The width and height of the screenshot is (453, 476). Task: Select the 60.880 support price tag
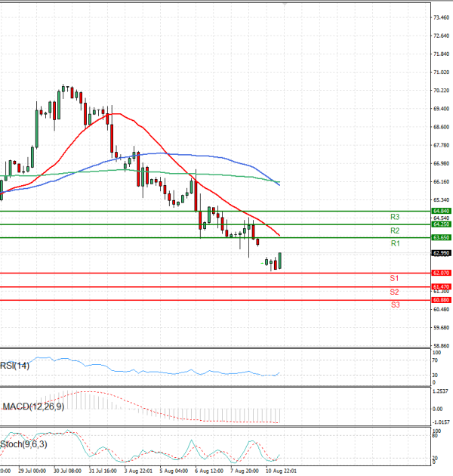[441, 300]
